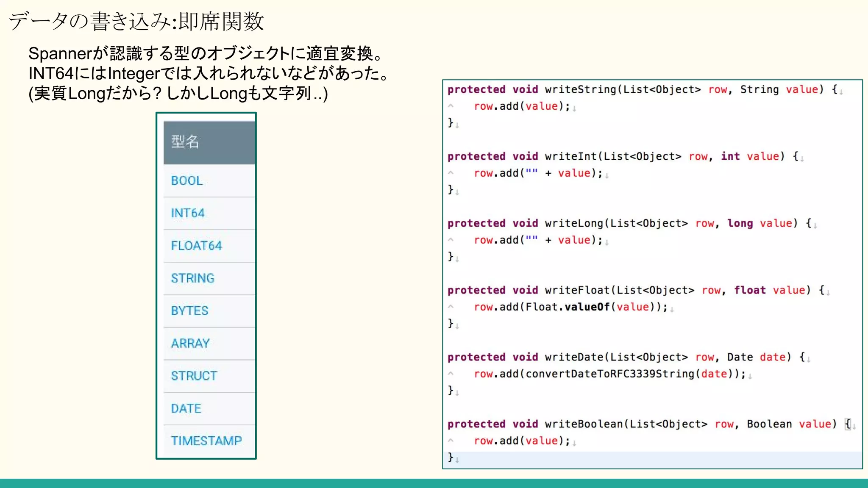The image size is (868, 488).
Task: Click the STRING type link
Action: click(x=193, y=278)
